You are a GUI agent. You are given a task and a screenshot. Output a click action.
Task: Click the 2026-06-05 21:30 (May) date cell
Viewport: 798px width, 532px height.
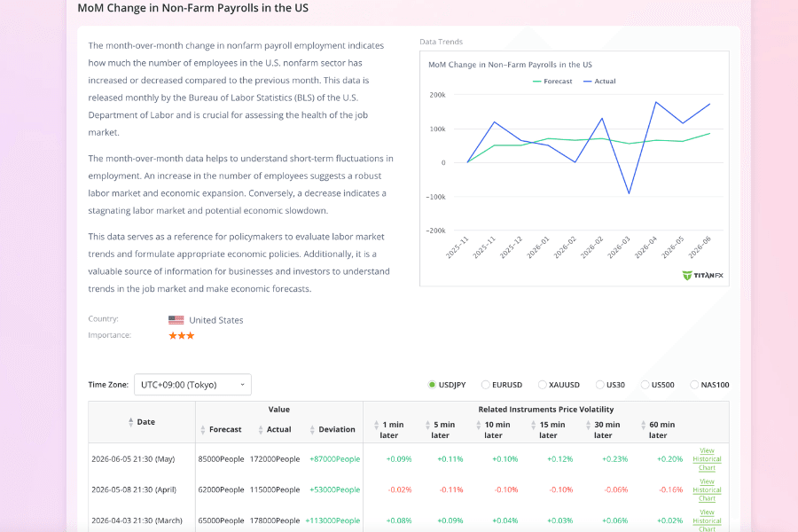click(x=133, y=459)
